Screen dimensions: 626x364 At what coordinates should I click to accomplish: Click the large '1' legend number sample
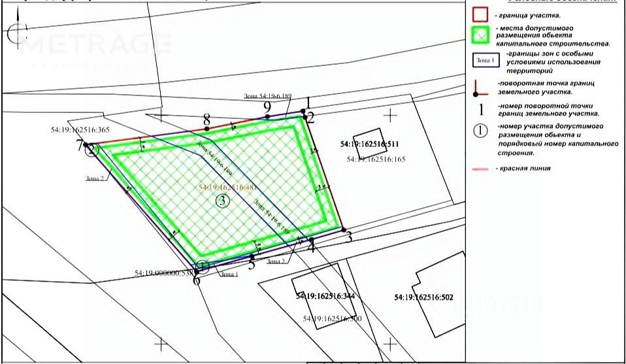(x=481, y=109)
